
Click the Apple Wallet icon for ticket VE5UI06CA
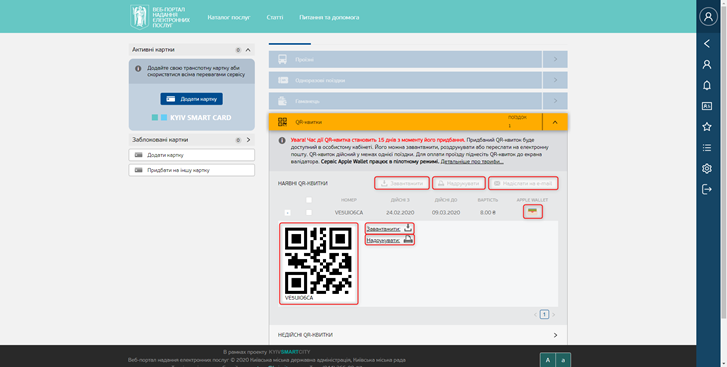tap(533, 212)
